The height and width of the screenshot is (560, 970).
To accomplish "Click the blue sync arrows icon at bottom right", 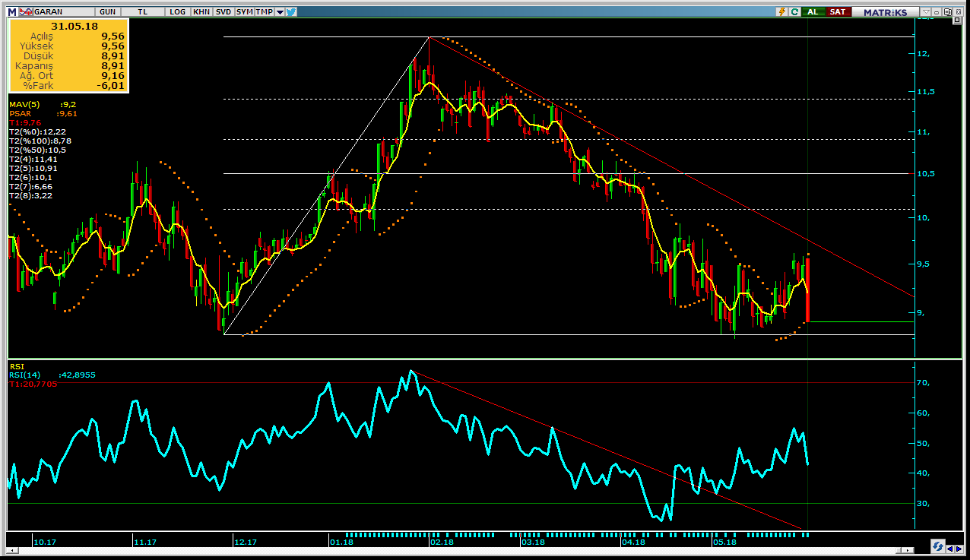I will click(938, 546).
